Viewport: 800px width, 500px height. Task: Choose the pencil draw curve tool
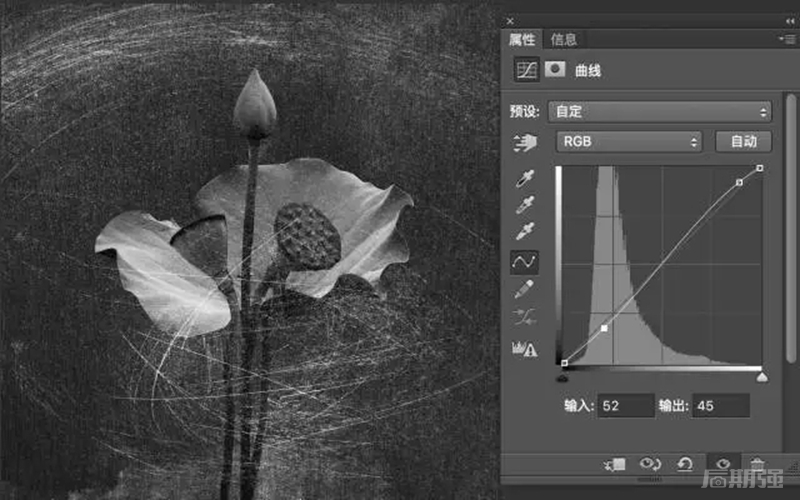(524, 289)
